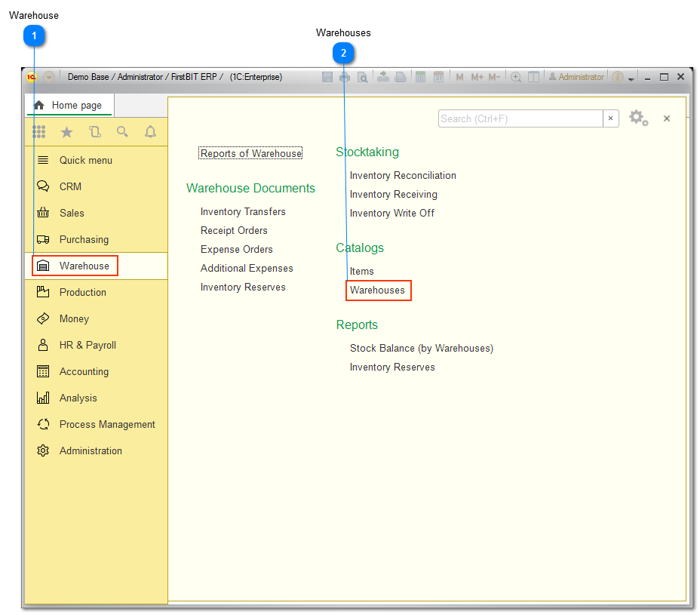Open the settings gear beside the search field
Image resolution: width=700 pixels, height=615 pixels.
pos(638,118)
